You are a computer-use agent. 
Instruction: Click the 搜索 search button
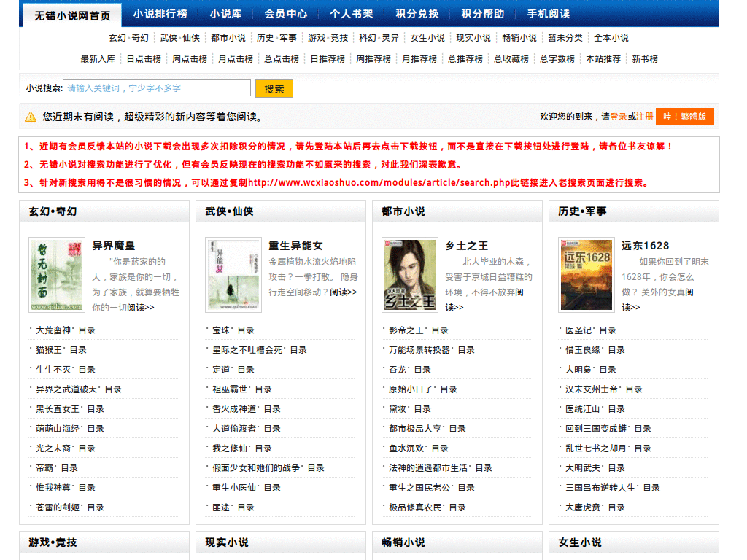click(274, 87)
